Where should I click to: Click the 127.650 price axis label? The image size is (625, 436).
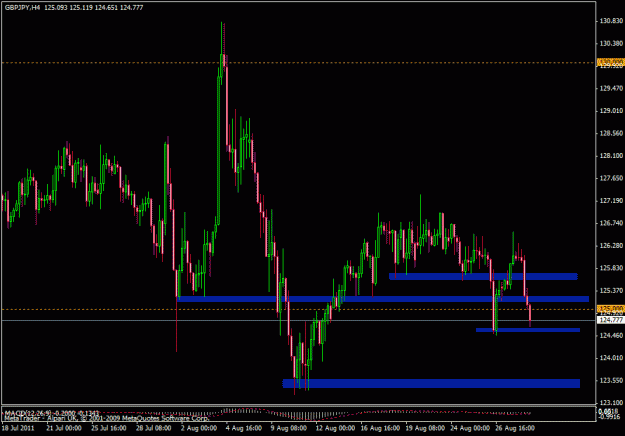pos(611,178)
